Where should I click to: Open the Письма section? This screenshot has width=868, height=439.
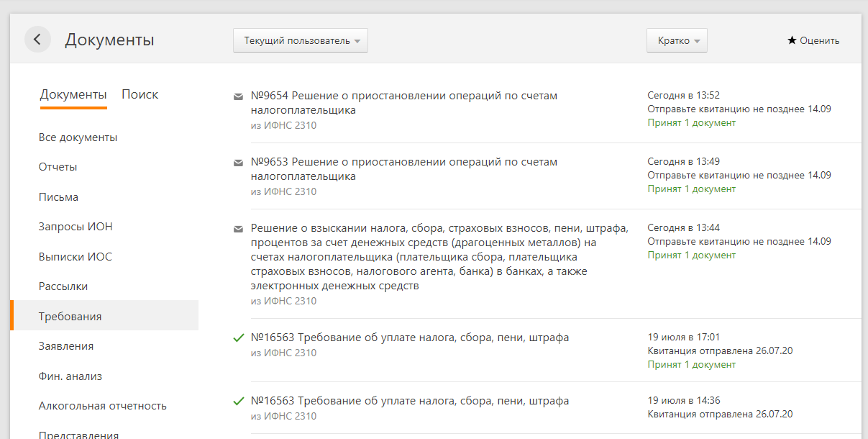pos(58,197)
